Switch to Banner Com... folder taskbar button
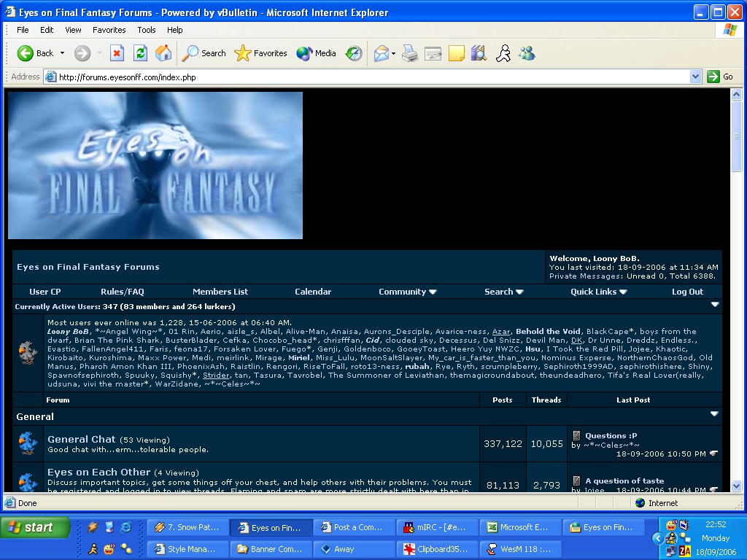 pyautogui.click(x=271, y=549)
